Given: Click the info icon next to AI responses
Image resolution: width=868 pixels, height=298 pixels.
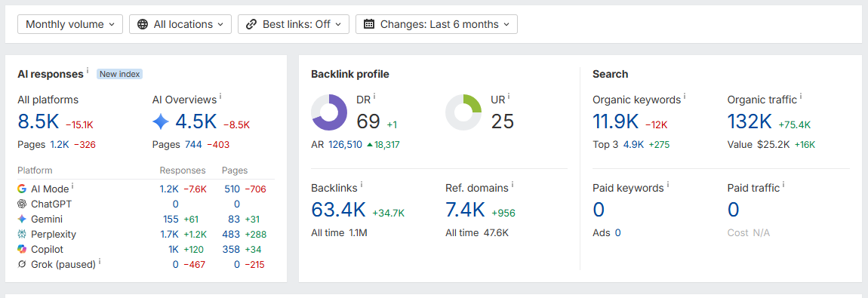Looking at the screenshot, I should click(x=88, y=72).
